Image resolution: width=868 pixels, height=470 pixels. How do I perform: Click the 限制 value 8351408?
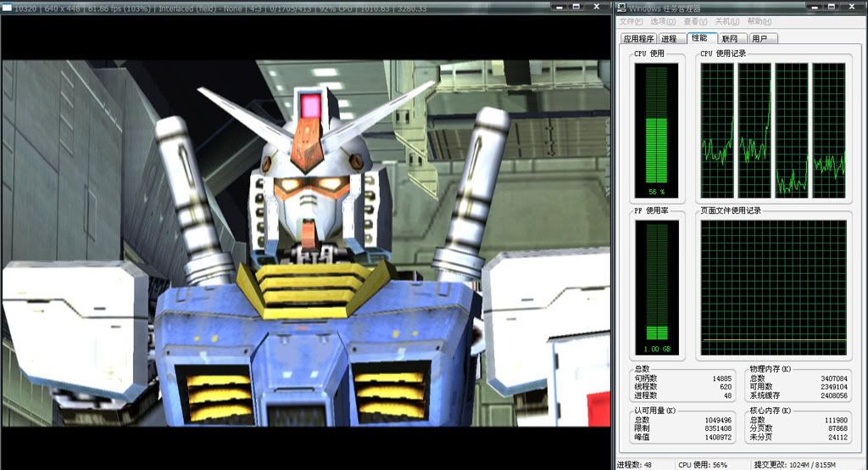coord(718,428)
